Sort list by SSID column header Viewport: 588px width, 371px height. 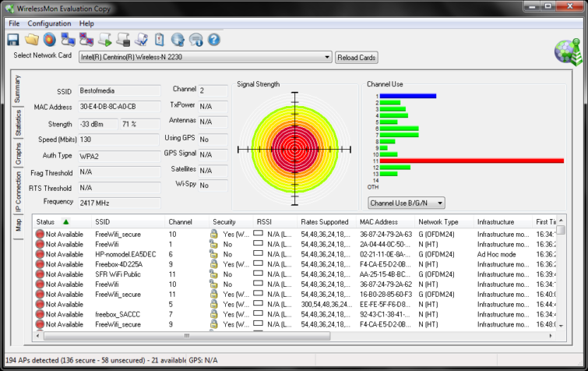click(128, 221)
